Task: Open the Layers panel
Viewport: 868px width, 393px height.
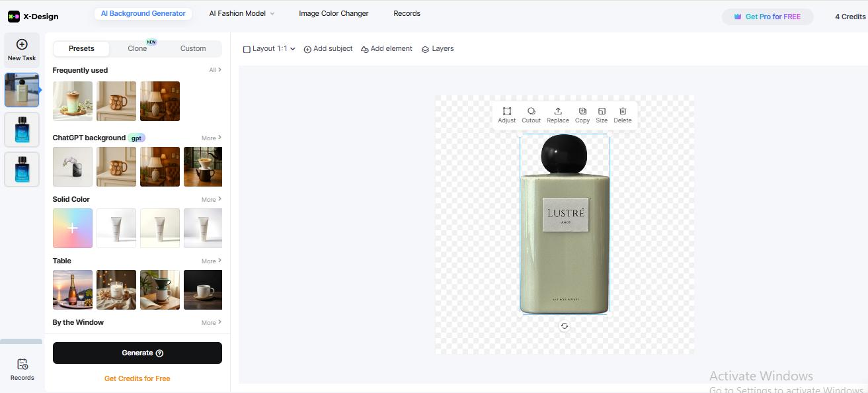Action: click(x=438, y=49)
